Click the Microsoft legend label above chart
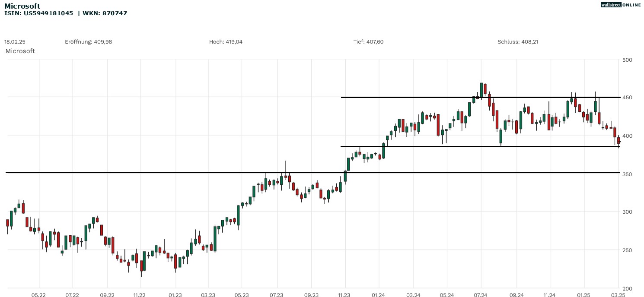The image size is (644, 297). click(x=20, y=51)
